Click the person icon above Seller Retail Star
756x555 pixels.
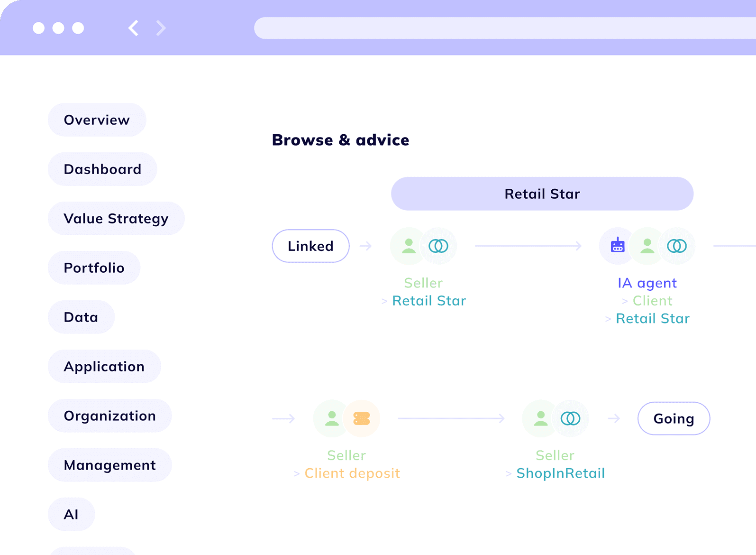(409, 246)
